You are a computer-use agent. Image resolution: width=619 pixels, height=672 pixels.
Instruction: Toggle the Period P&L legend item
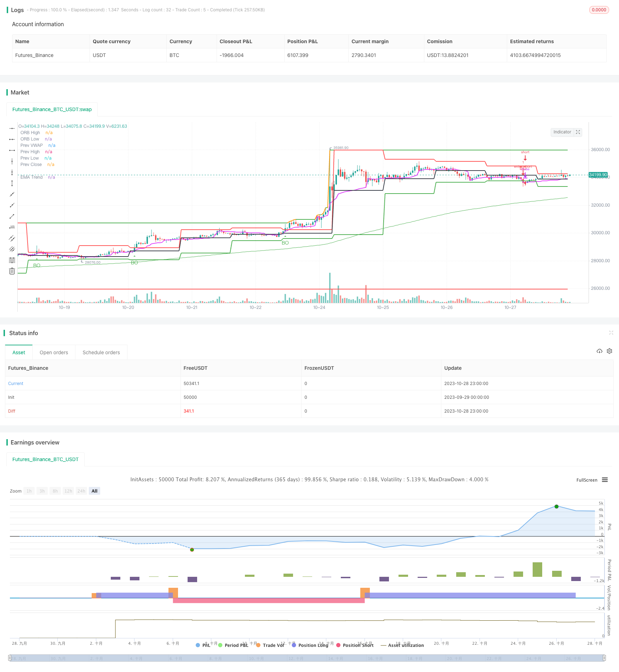(x=233, y=645)
